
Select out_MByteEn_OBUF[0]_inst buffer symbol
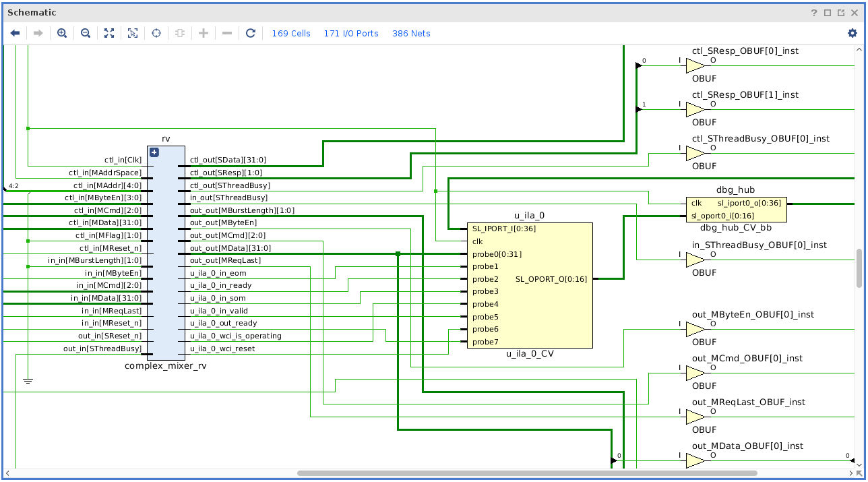click(x=695, y=329)
